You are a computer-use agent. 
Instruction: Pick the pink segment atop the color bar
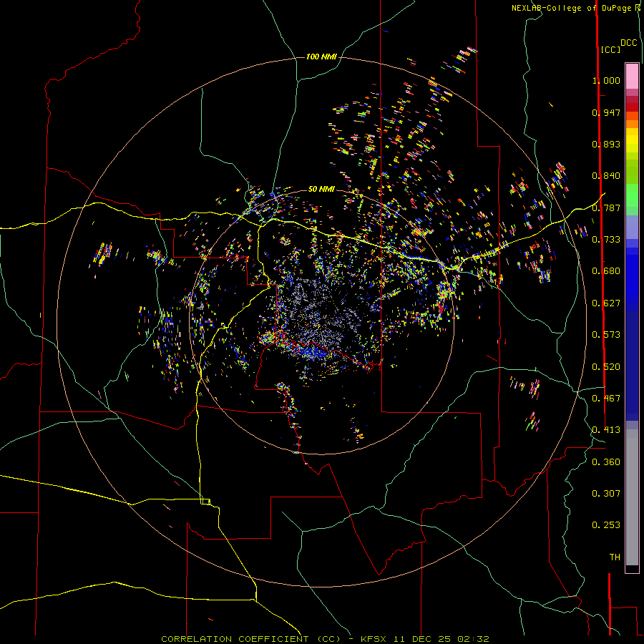[x=632, y=77]
